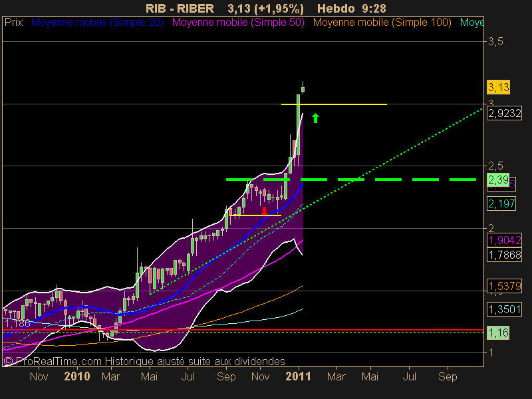Select "Moyenne mobile (Simple 50)" legend entry
The image size is (532, 399).
[238, 23]
